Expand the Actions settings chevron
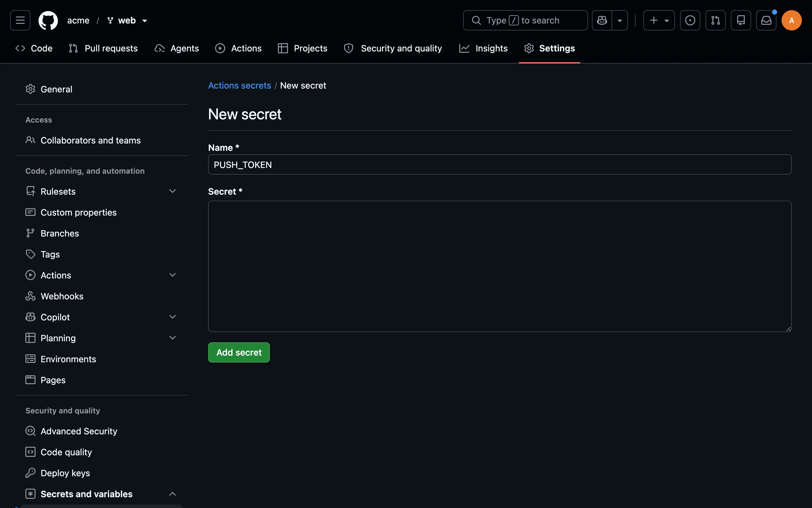812x508 pixels. [173, 275]
